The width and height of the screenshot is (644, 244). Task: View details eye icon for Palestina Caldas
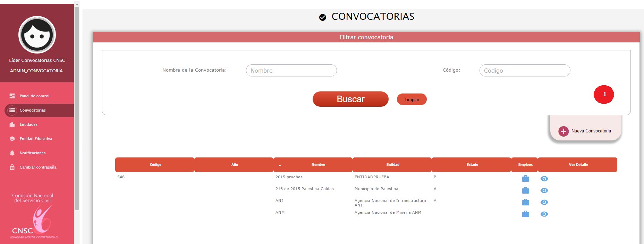click(544, 190)
